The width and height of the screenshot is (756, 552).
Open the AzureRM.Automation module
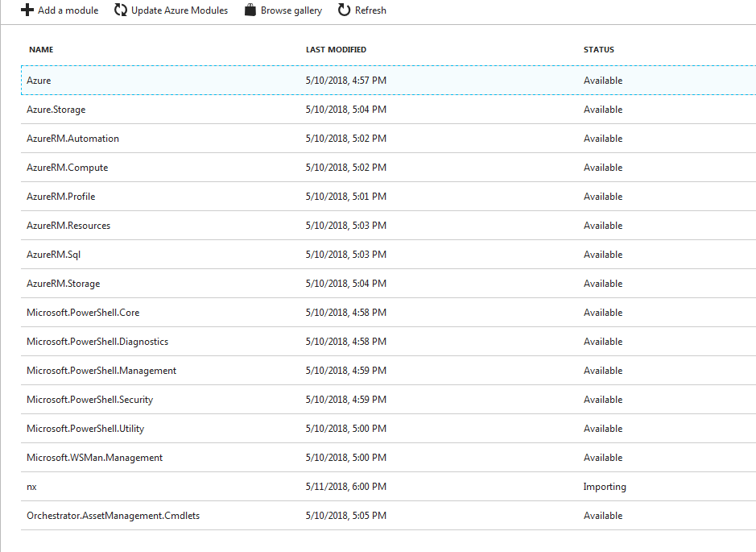tap(72, 138)
